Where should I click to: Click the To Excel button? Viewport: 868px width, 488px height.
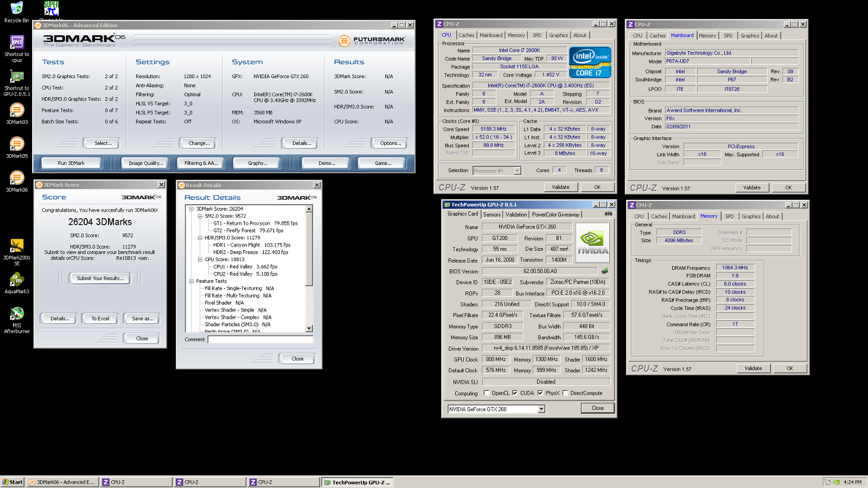[100, 319]
